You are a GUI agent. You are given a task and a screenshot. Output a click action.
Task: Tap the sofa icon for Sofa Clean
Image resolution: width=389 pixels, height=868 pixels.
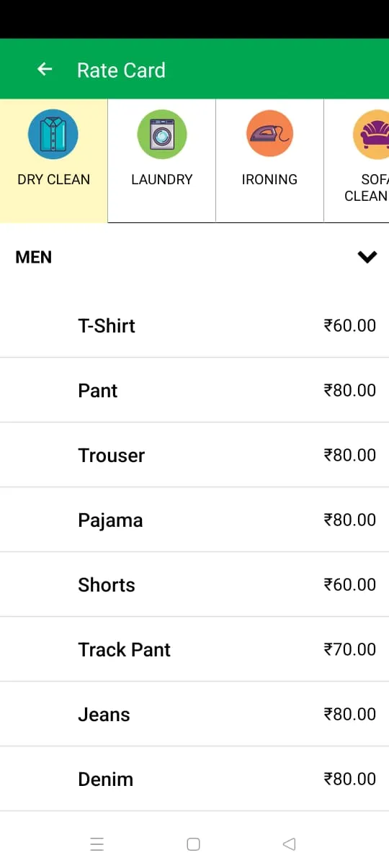click(371, 134)
